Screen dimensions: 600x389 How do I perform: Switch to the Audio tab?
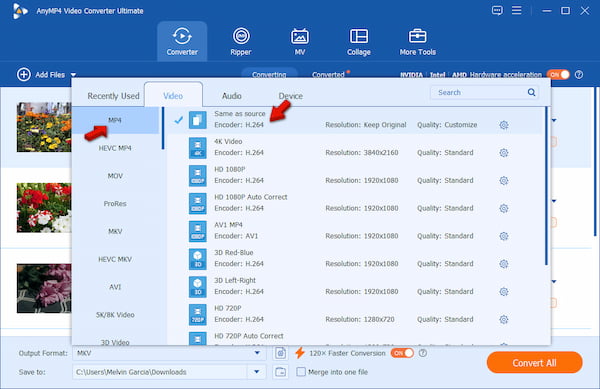[x=232, y=96]
